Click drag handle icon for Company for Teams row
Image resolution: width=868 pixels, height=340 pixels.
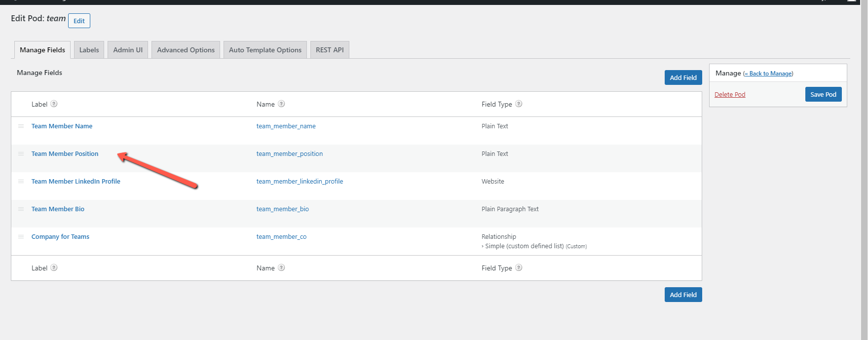[x=21, y=237]
